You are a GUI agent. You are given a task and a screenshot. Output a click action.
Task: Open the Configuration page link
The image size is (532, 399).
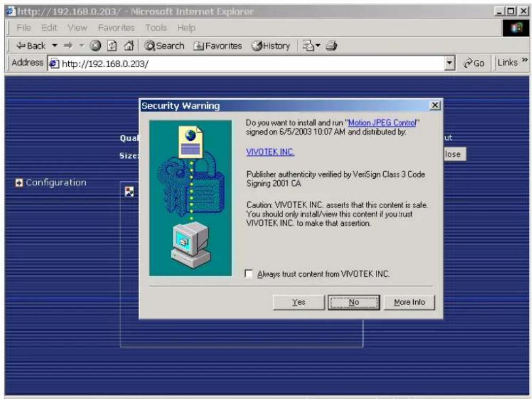coord(56,182)
